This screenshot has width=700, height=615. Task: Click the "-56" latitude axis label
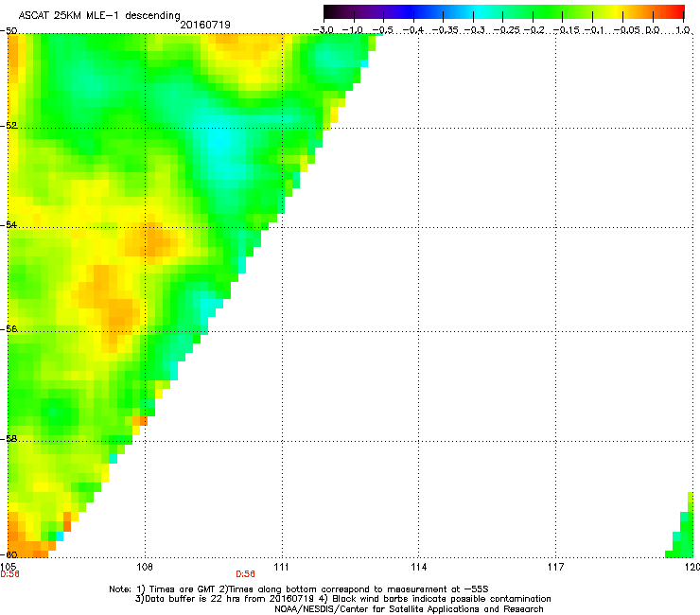click(9, 328)
